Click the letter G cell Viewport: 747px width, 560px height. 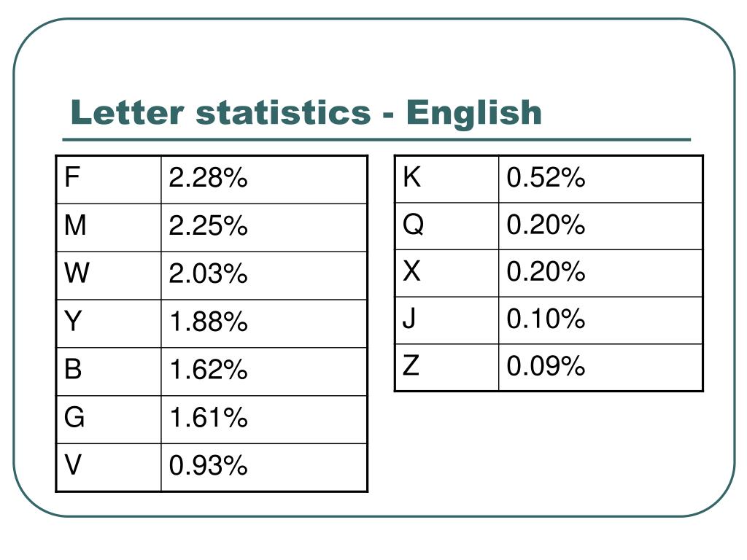click(x=109, y=419)
